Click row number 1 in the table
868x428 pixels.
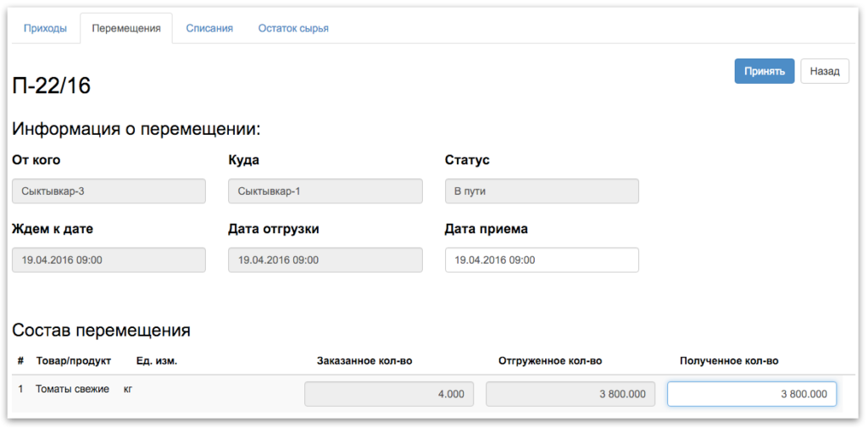point(20,389)
